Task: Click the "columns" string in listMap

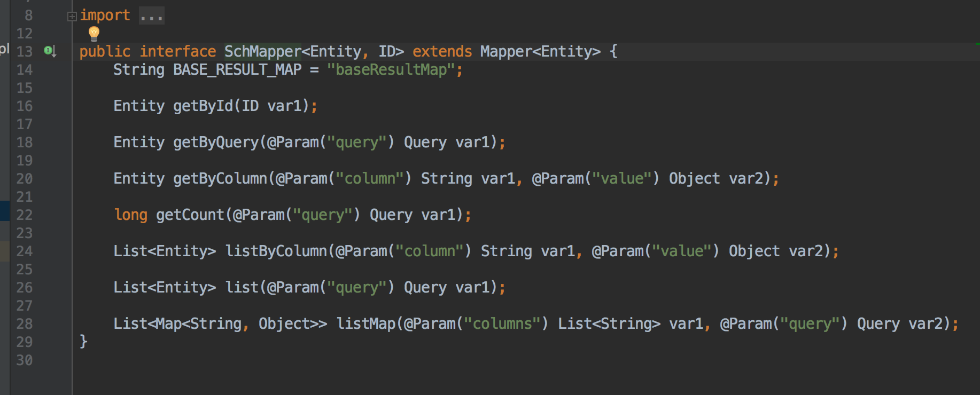Action: [502, 324]
